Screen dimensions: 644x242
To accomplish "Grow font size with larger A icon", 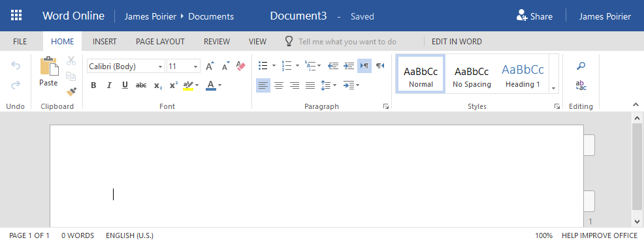I will (210, 66).
